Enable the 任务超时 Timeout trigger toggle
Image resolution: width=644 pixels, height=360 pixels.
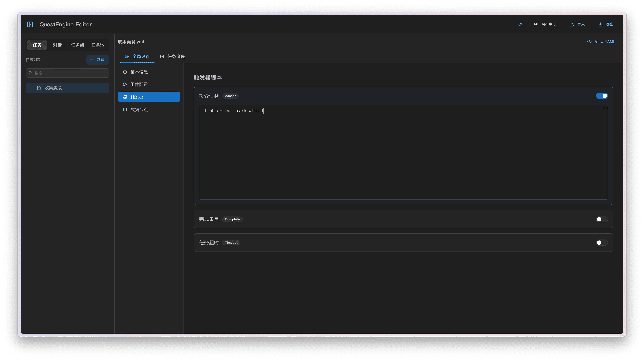click(x=602, y=243)
